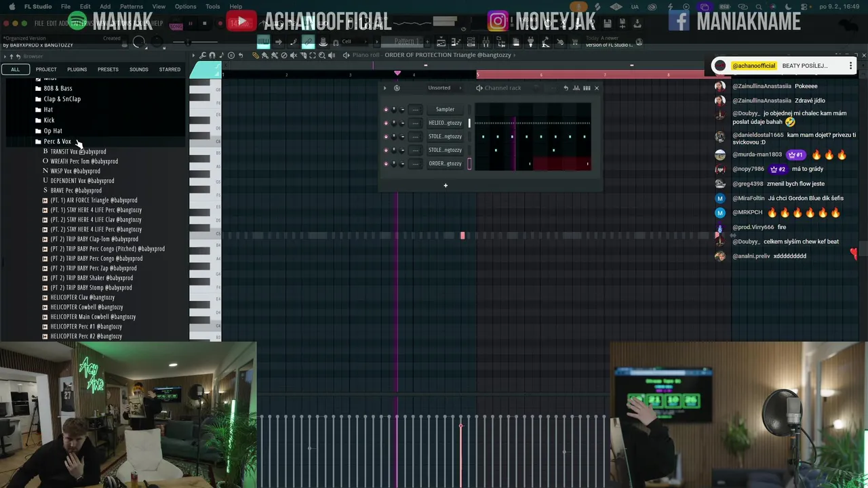Add a new channel with plus button
868x488 pixels.
[x=446, y=185]
